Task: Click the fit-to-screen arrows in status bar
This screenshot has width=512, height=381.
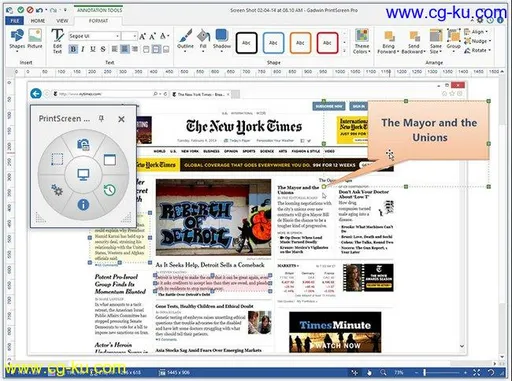Action: (x=477, y=372)
